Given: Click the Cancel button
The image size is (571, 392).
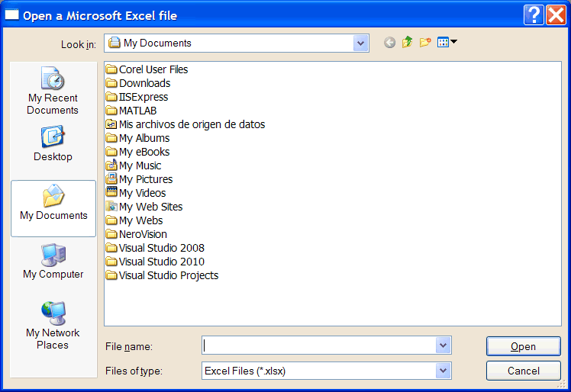Looking at the screenshot, I should (x=524, y=371).
